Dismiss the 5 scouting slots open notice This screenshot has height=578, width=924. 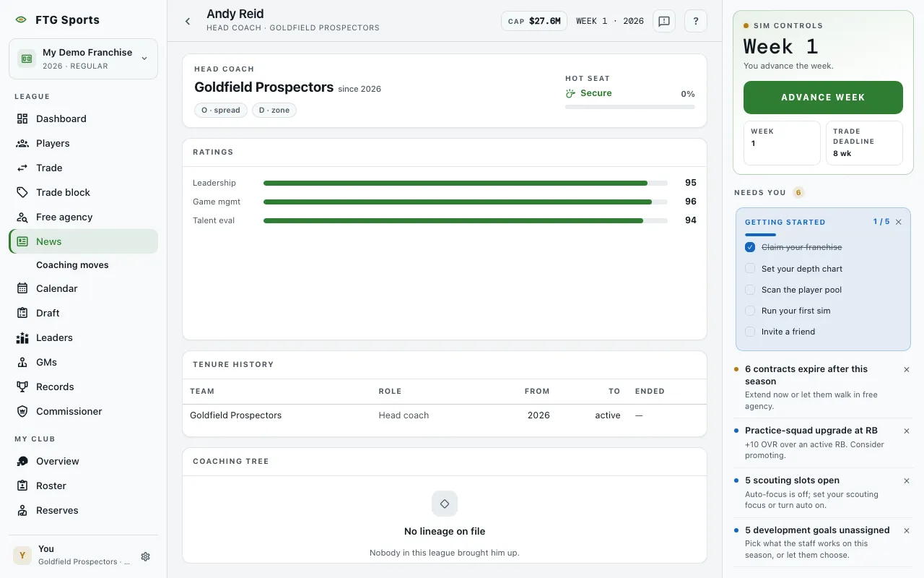pos(907,480)
